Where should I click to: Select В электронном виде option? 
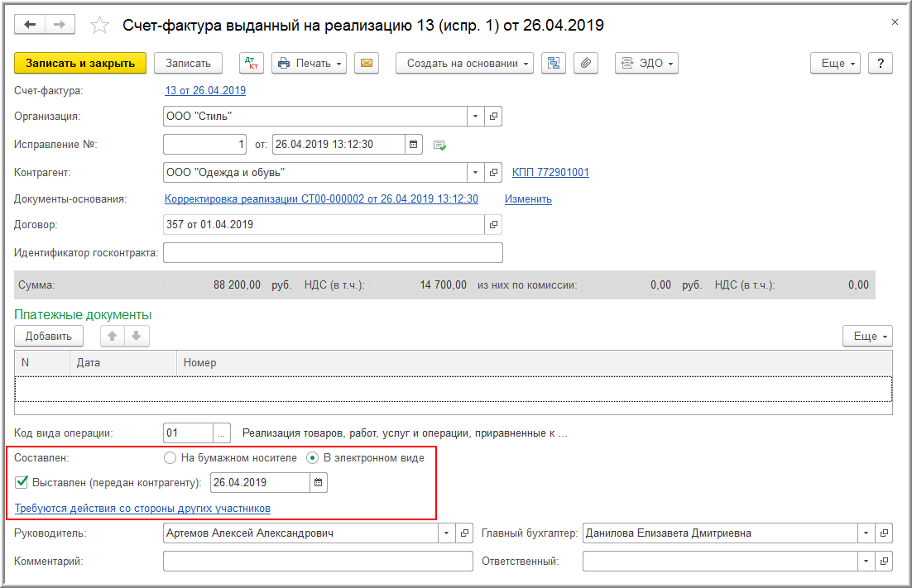click(x=313, y=458)
